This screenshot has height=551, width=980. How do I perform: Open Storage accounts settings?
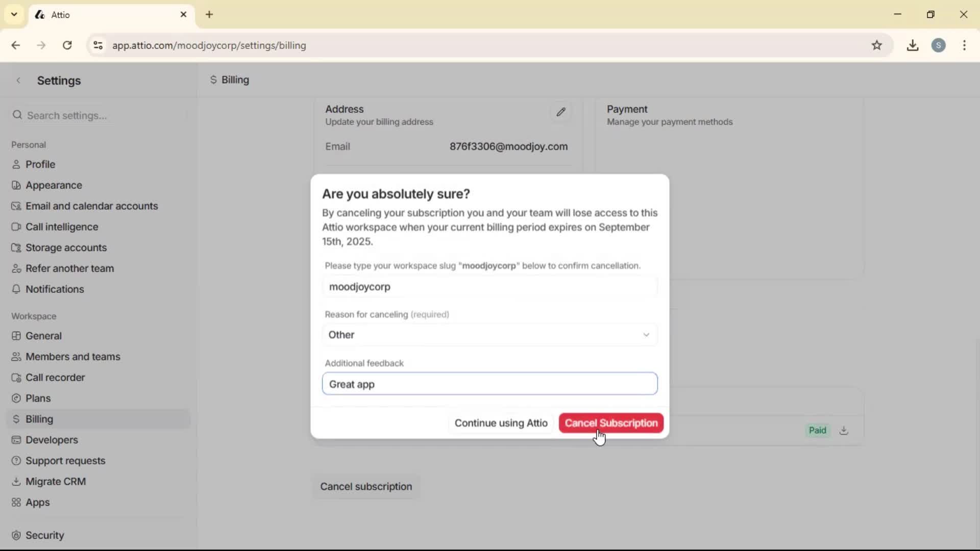[x=66, y=247]
